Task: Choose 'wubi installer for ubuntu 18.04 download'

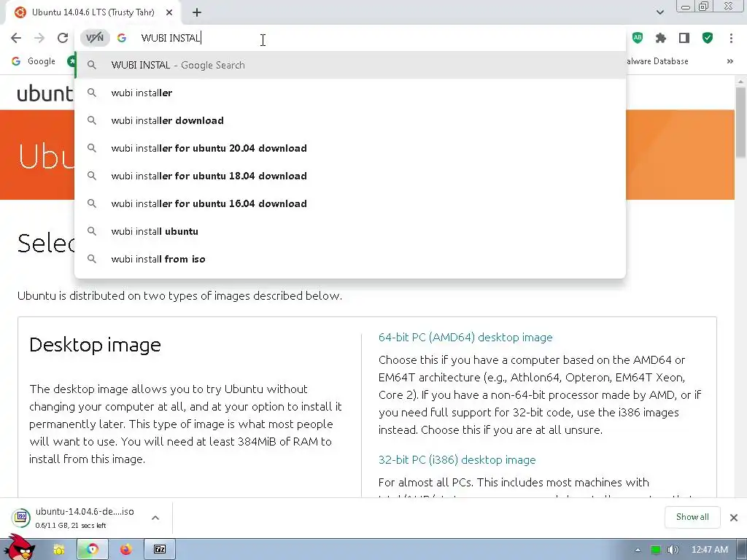Action: (350, 176)
